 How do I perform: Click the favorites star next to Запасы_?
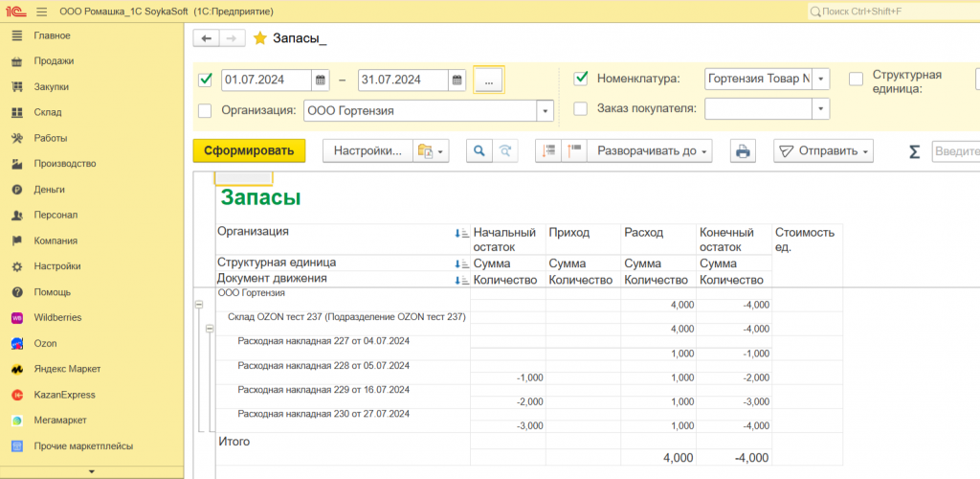click(x=260, y=38)
